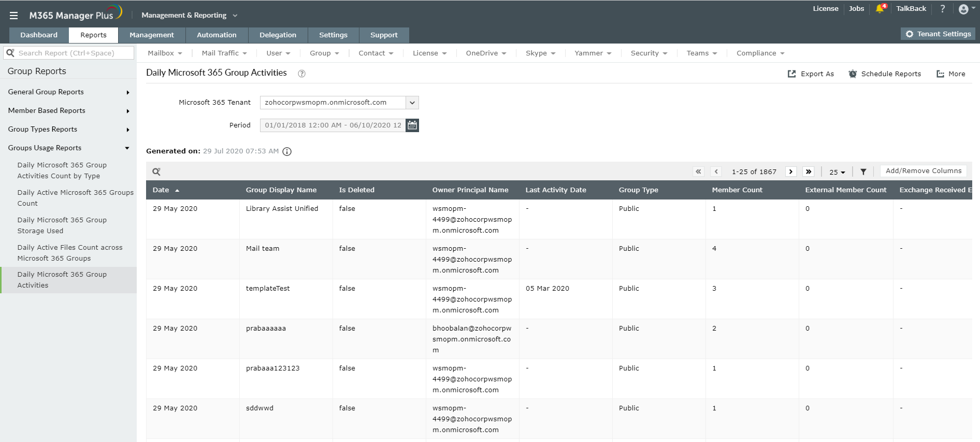Viewport: 980px width, 442px height.
Task: Switch to the Dashboard tab
Action: point(39,35)
